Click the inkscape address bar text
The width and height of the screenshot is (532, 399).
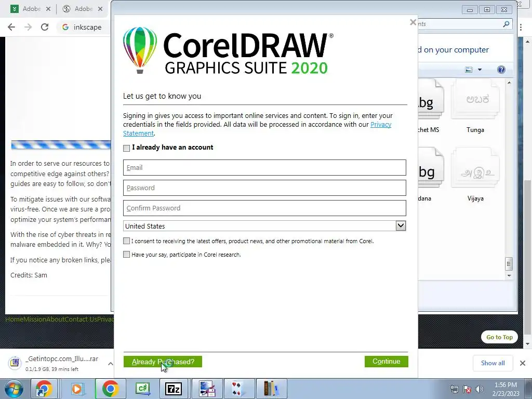point(87,27)
